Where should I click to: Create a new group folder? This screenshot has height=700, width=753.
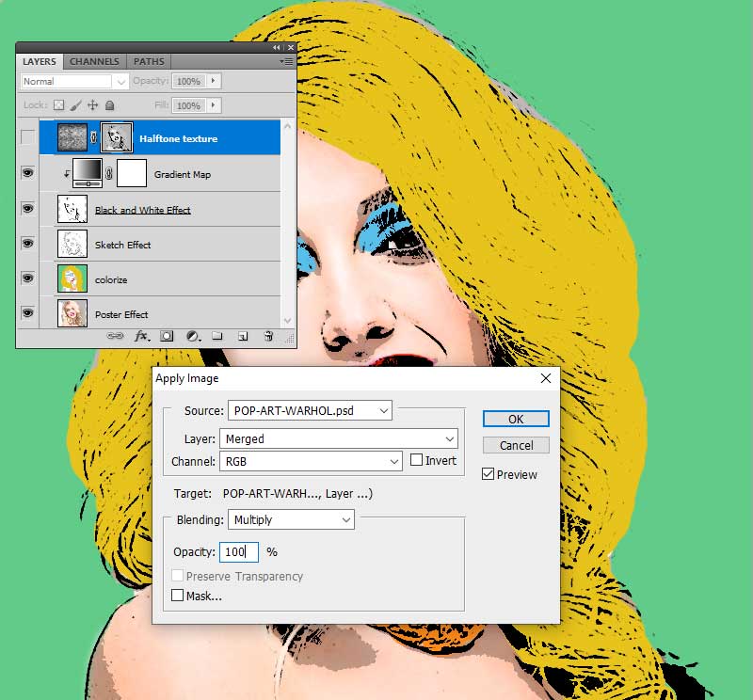tap(217, 336)
